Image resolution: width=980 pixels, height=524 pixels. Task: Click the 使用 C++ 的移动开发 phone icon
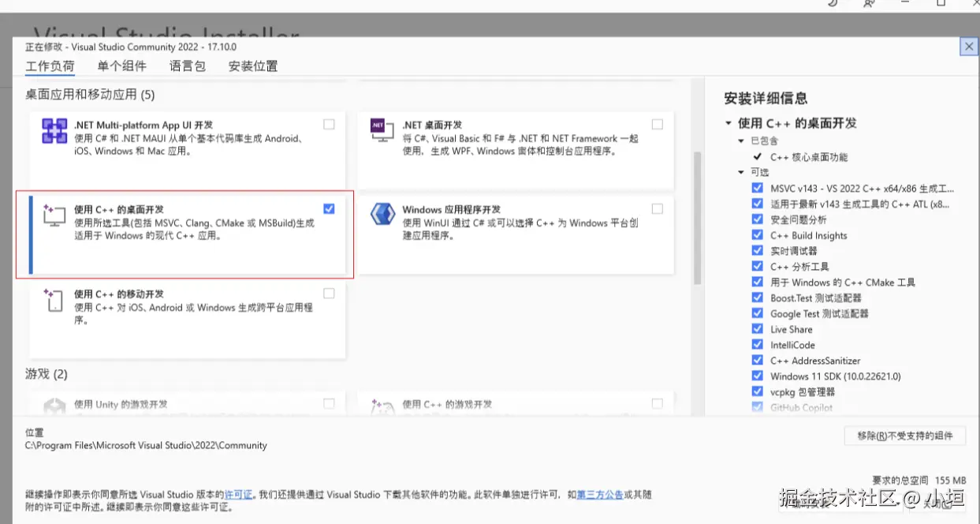(x=54, y=300)
